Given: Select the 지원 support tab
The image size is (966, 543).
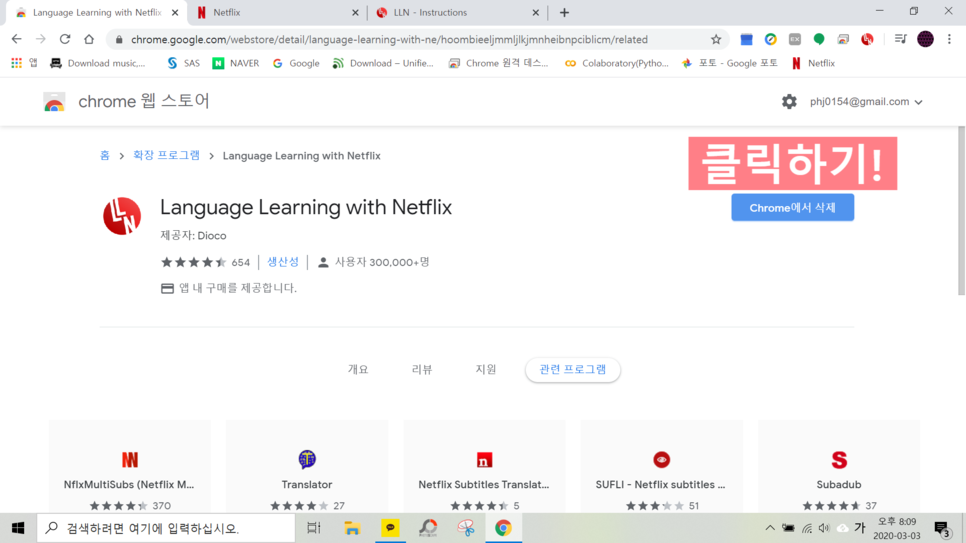Looking at the screenshot, I should [x=486, y=369].
